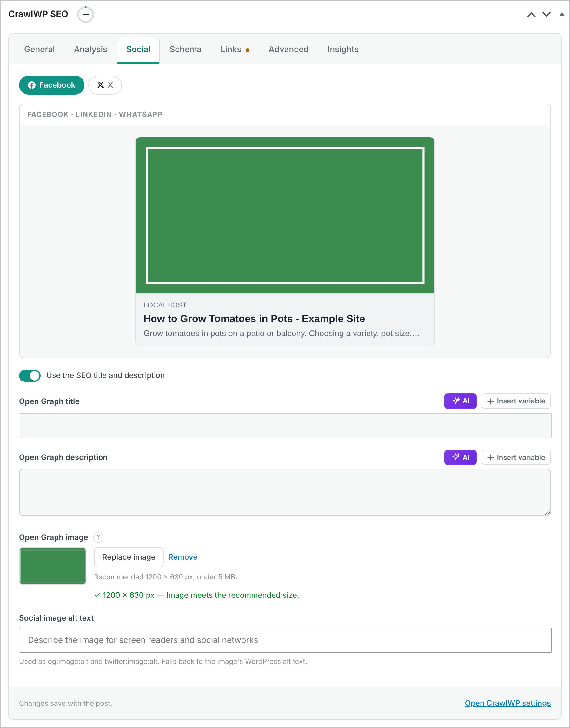The image size is (570, 728).
Task: Click preview title How to Grow Tomatoes
Action: [x=254, y=319]
